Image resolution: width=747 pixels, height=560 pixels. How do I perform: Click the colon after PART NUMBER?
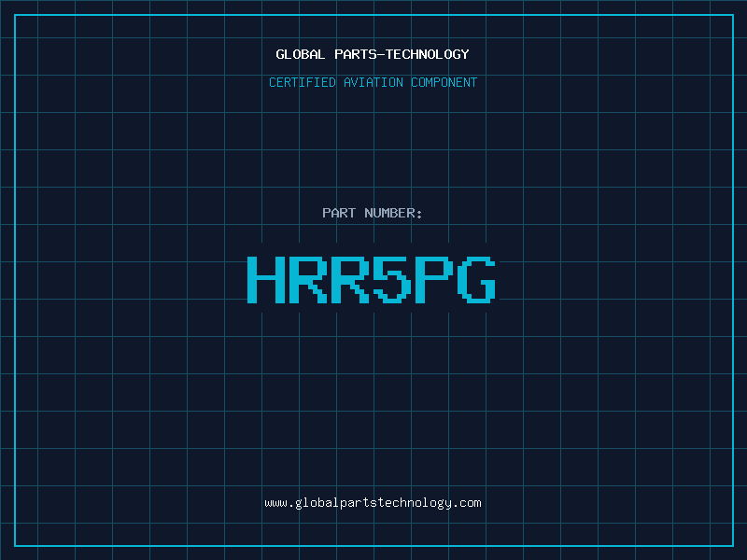419,213
